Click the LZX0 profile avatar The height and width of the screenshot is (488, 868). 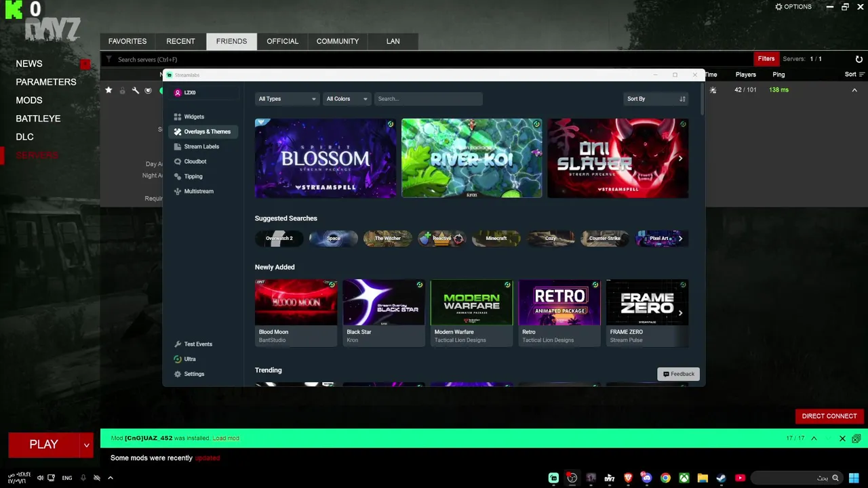pos(178,93)
